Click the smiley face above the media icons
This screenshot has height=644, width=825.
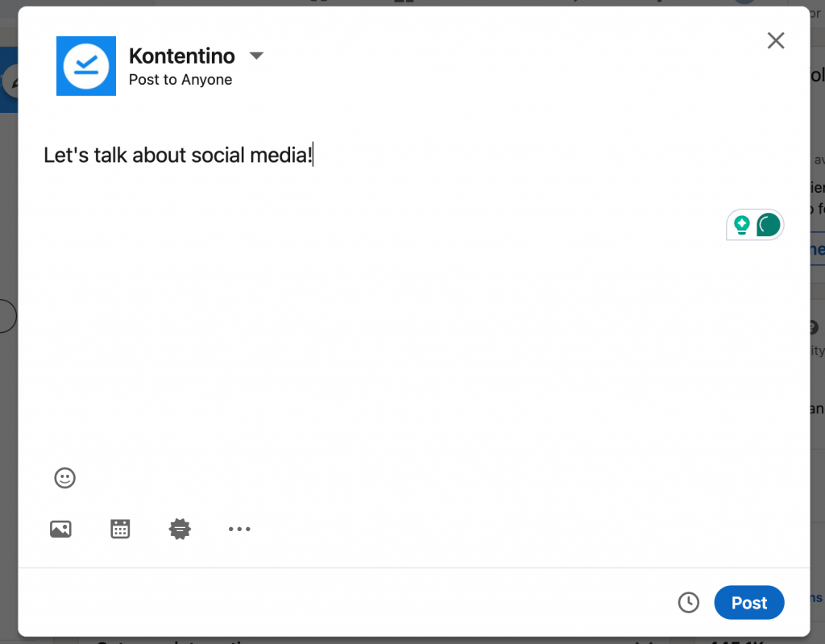pyautogui.click(x=65, y=478)
